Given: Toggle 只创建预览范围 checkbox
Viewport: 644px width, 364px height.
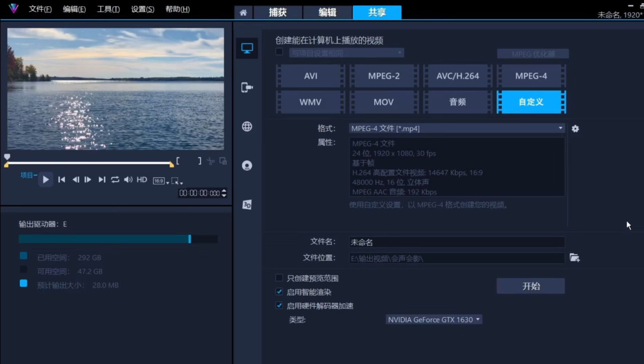Looking at the screenshot, I should (x=279, y=278).
